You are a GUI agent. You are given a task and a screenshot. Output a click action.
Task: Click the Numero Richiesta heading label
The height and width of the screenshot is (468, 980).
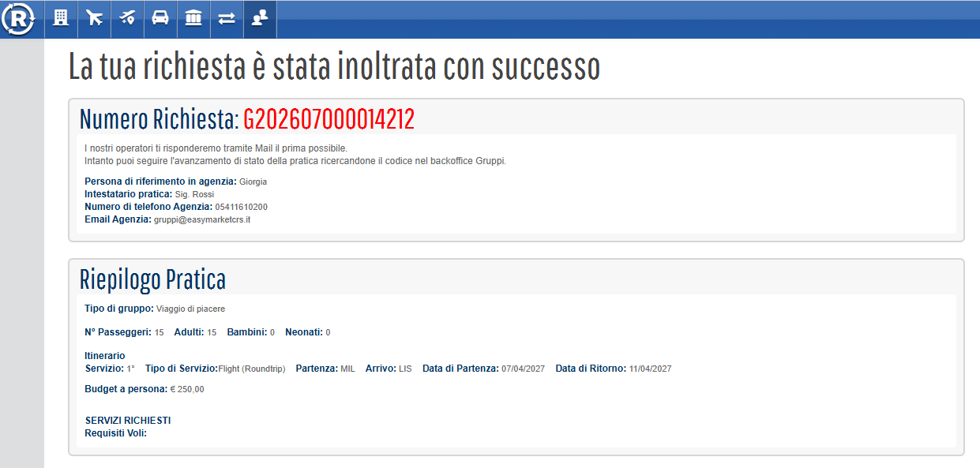159,119
